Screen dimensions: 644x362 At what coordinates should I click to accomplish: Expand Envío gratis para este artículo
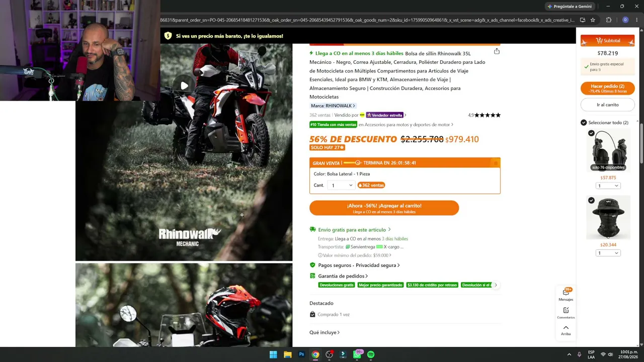(354, 230)
